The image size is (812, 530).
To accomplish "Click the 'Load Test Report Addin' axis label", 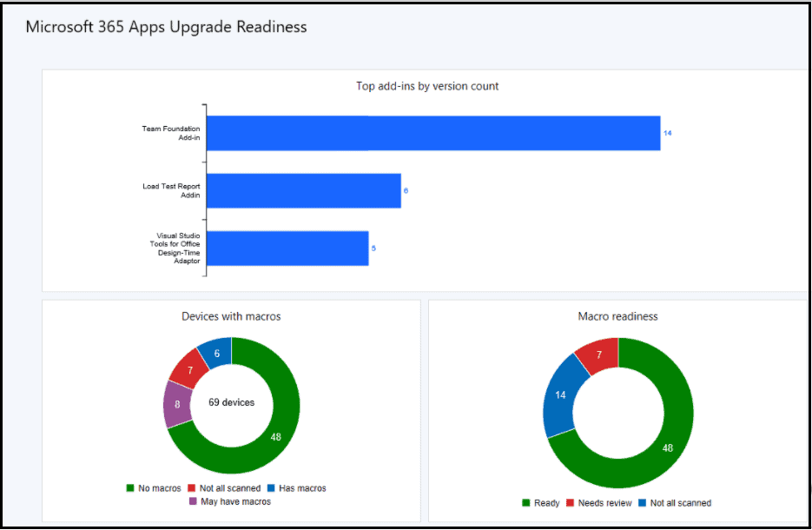I will [x=171, y=190].
